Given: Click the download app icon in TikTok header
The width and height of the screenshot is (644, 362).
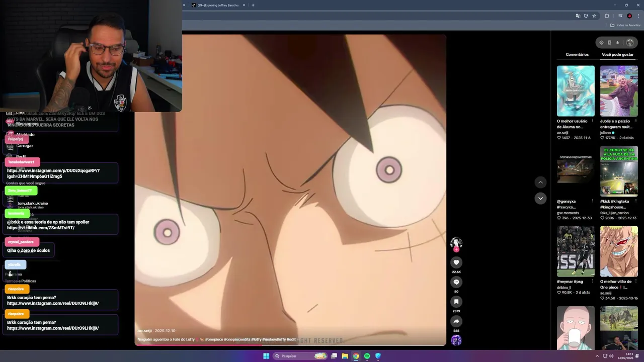Looking at the screenshot, I should pos(618,43).
